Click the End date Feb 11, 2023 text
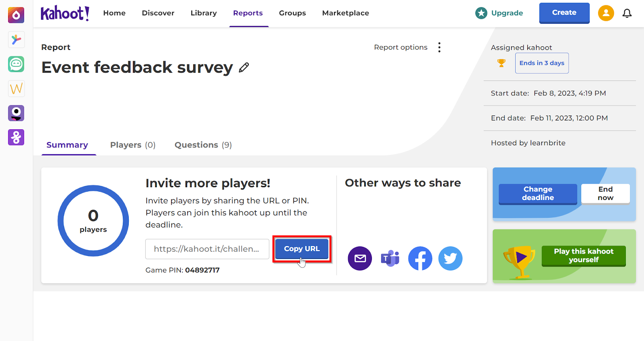The height and width of the screenshot is (341, 644). 549,118
